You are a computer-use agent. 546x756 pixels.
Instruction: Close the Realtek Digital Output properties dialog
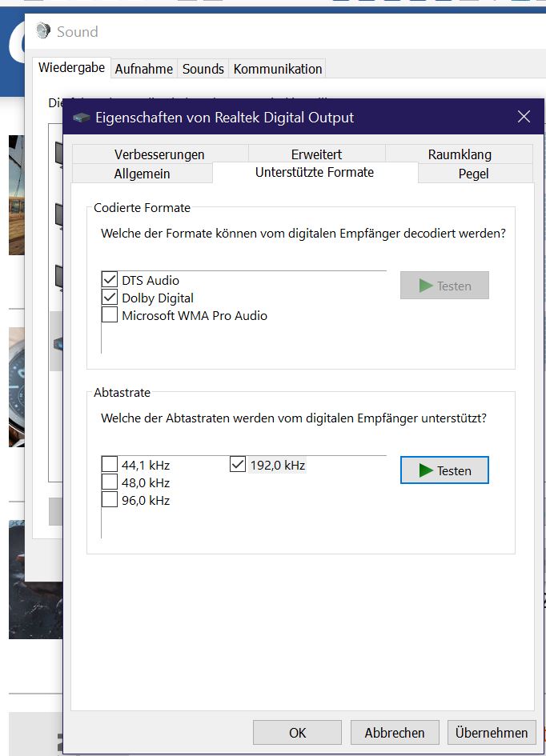pyautogui.click(x=524, y=117)
